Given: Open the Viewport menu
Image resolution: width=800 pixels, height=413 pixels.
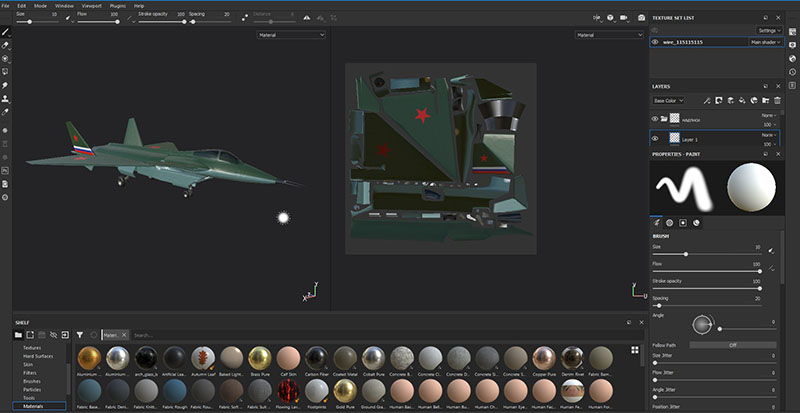Looking at the screenshot, I should pos(91,5).
